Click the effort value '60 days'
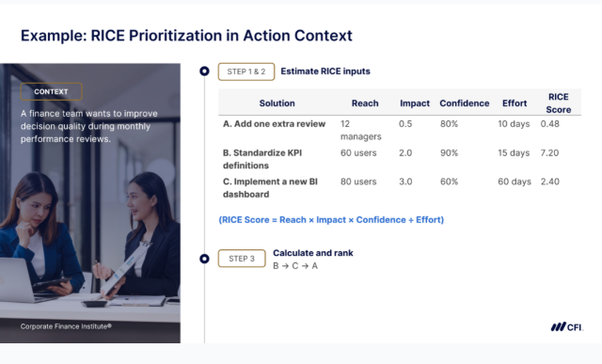The width and height of the screenshot is (602, 364). pyautogui.click(x=515, y=182)
